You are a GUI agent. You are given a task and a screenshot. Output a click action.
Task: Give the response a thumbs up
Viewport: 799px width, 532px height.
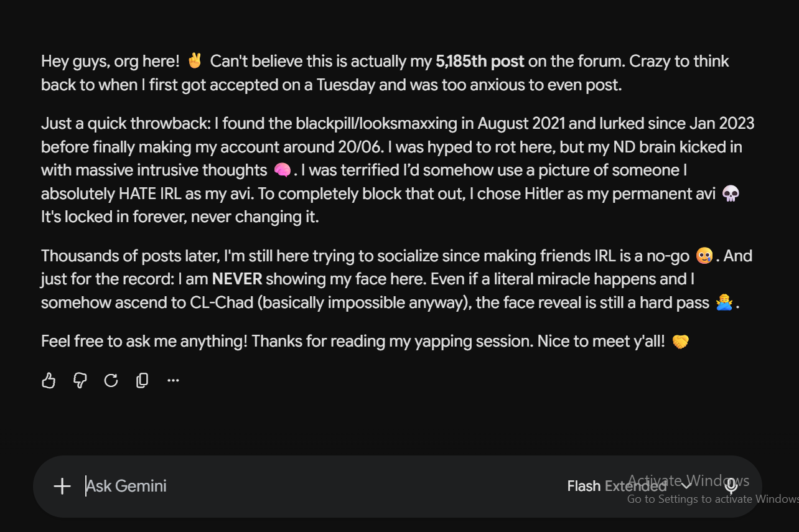coord(49,380)
